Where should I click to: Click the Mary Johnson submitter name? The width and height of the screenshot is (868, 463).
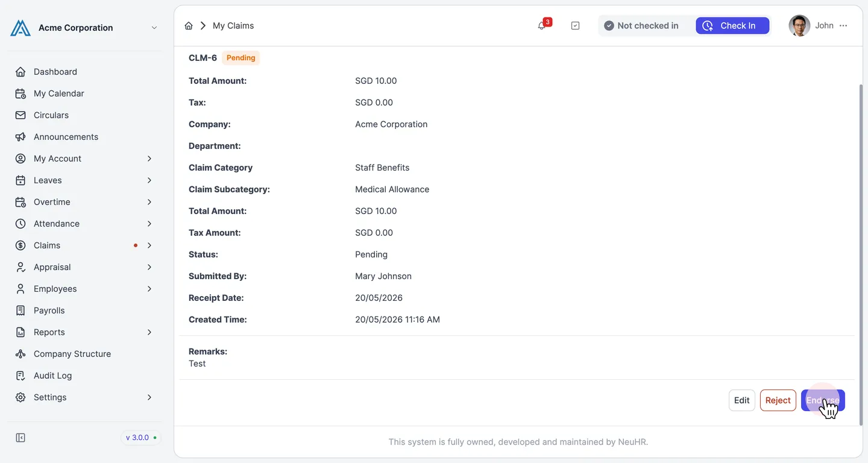coord(383,276)
